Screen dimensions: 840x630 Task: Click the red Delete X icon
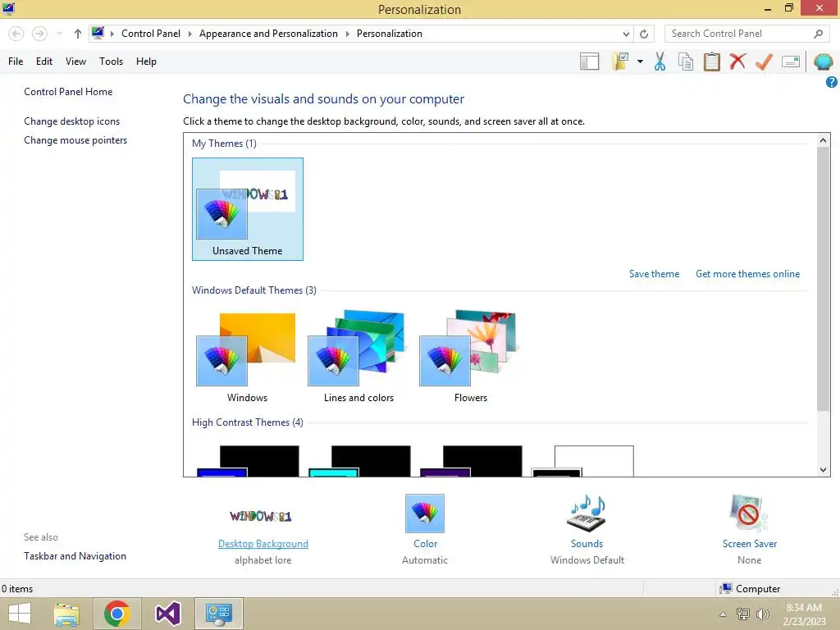coord(737,61)
